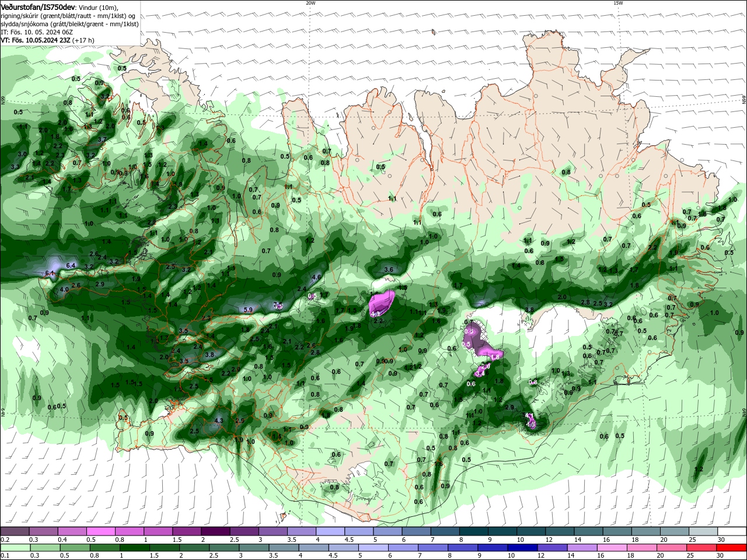Click the '(+17 h)' forecast offset text
The width and height of the screenshot is (747, 560).
point(83,40)
